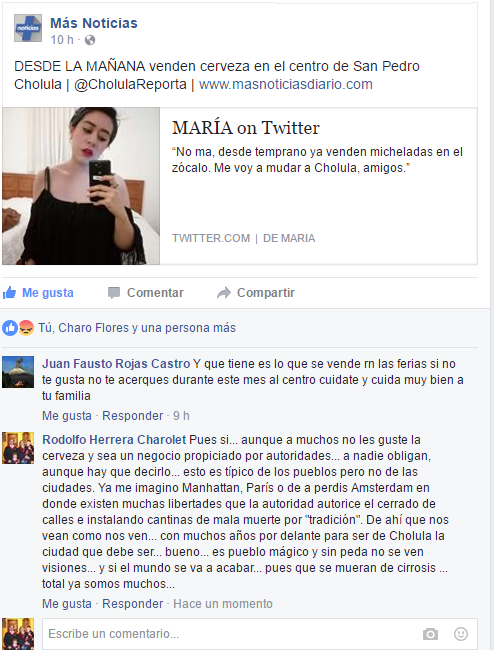
Task: Click the angry face reaction icon
Action: pyautogui.click(x=26, y=328)
